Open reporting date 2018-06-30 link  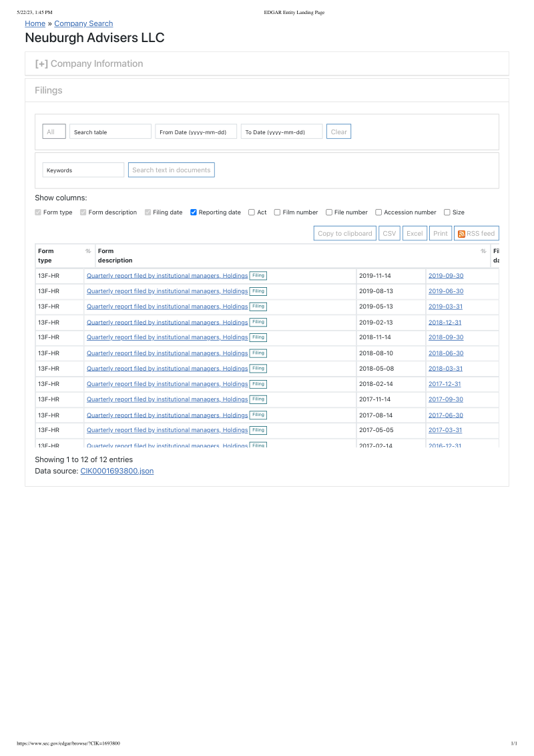[446, 353]
